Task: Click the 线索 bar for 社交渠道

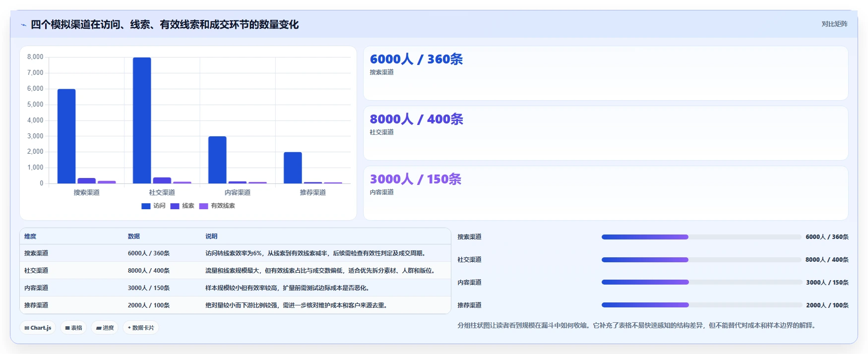Action: point(162,180)
